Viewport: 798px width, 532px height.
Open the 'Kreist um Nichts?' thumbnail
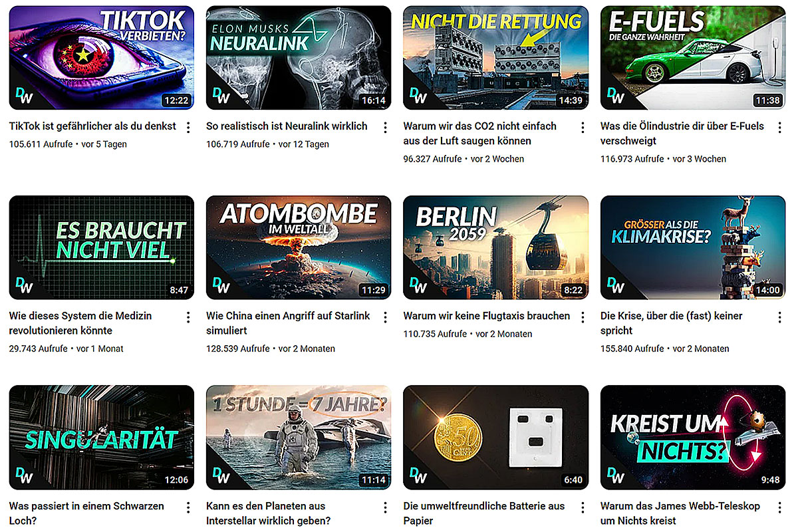[692, 438]
